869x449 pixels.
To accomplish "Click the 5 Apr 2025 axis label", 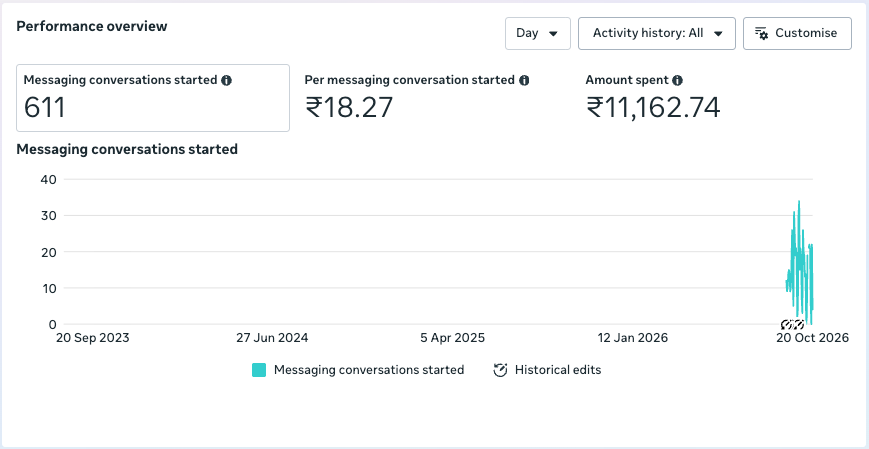I will (453, 338).
